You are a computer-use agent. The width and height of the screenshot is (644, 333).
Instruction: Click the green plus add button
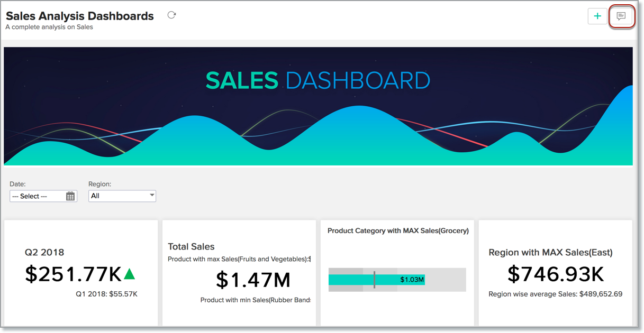597,16
